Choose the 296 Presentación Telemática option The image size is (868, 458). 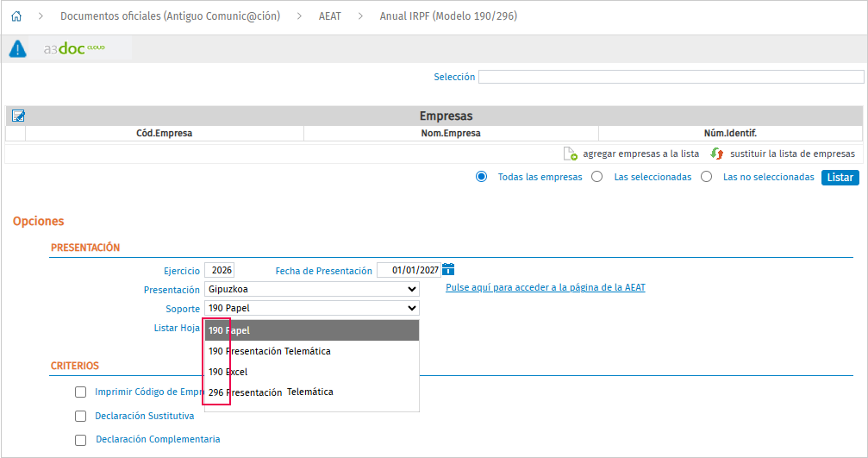click(312, 392)
